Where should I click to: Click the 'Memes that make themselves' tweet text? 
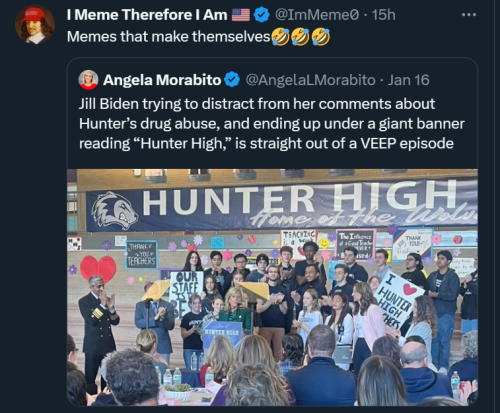click(168, 37)
